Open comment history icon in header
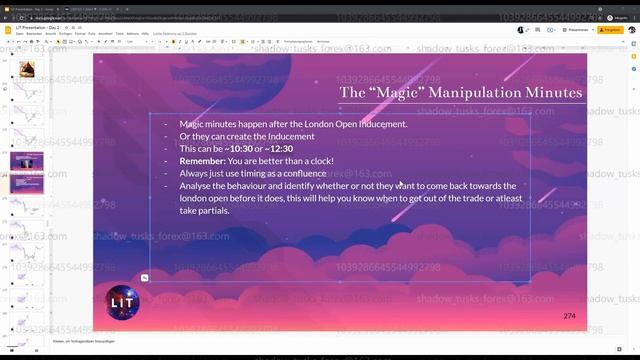The height and width of the screenshot is (360, 640). point(538,30)
